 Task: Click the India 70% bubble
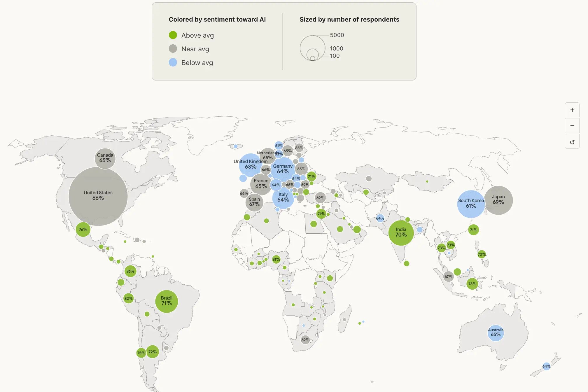tap(401, 233)
